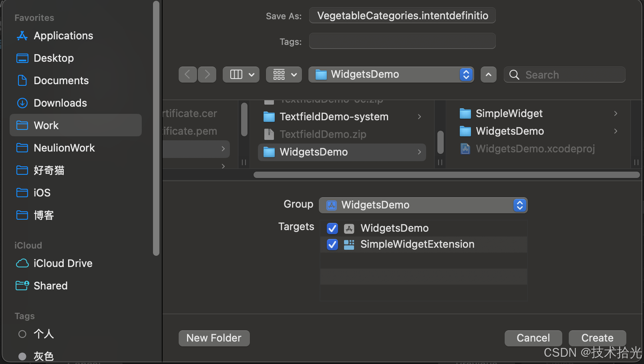Click the New Folder button
Screen dimensions: 644x364
tap(214, 338)
